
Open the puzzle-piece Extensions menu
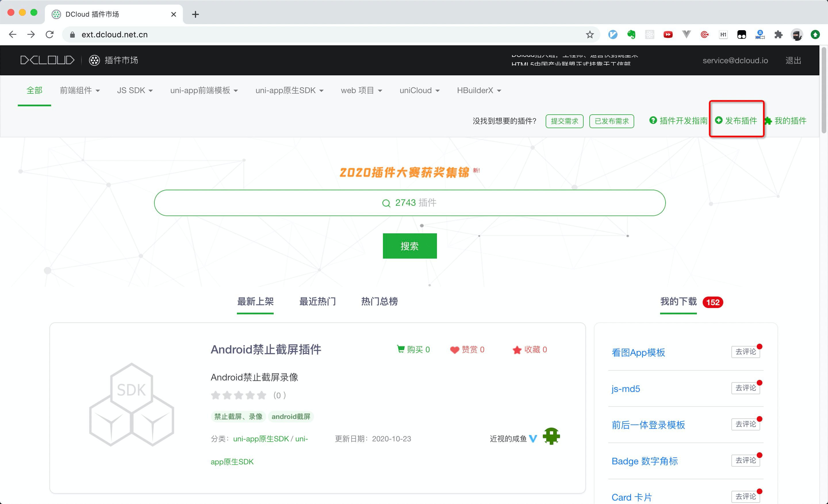[778, 34]
